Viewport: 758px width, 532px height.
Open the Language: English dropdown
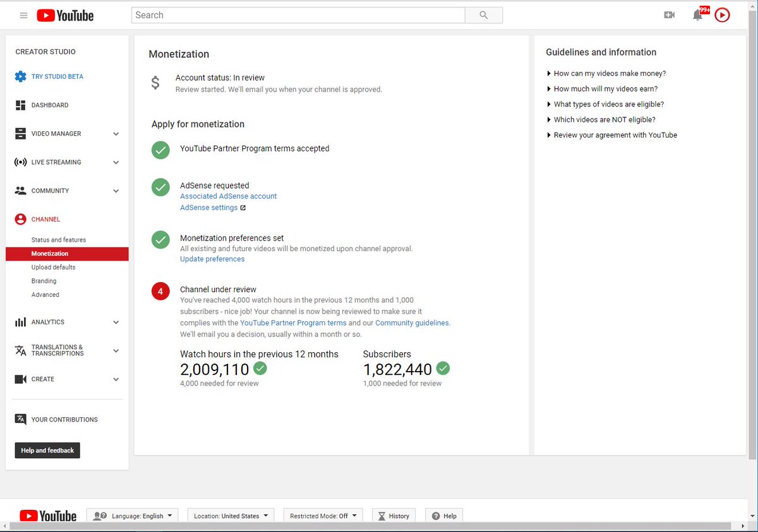pyautogui.click(x=133, y=516)
